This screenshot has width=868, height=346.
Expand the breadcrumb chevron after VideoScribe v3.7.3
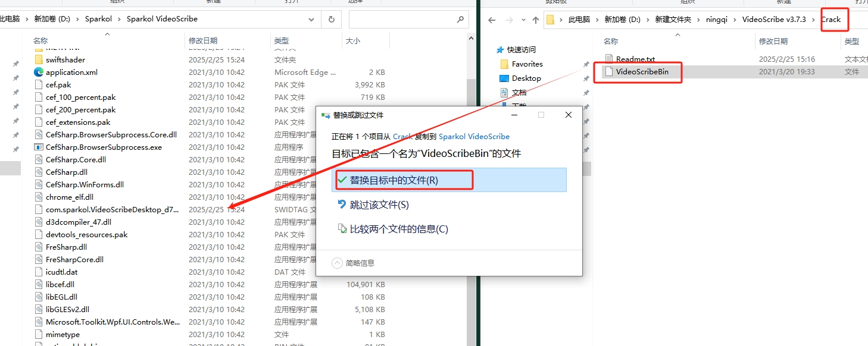[814, 20]
